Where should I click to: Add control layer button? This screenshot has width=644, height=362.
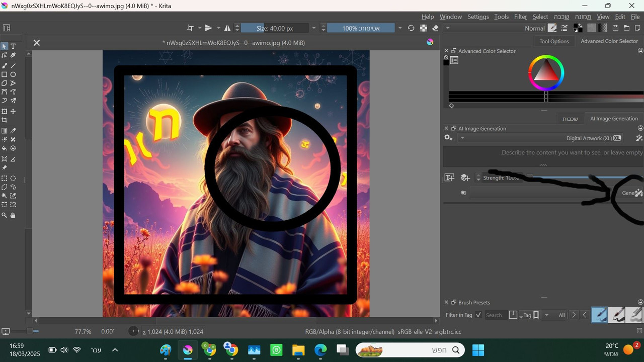click(x=465, y=177)
